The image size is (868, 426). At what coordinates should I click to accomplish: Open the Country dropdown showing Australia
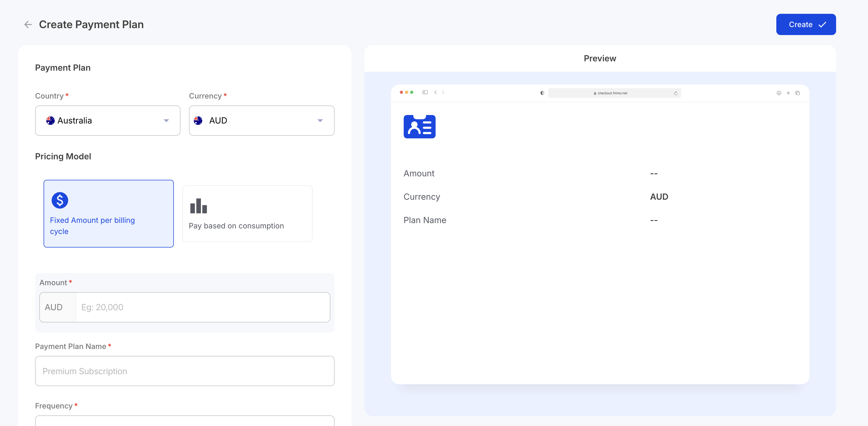(x=107, y=121)
